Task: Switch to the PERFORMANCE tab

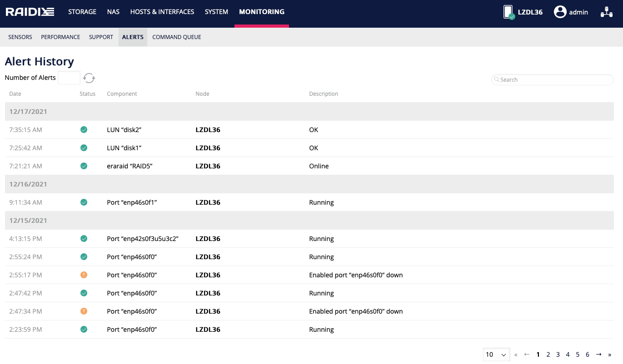Action: (x=60, y=37)
